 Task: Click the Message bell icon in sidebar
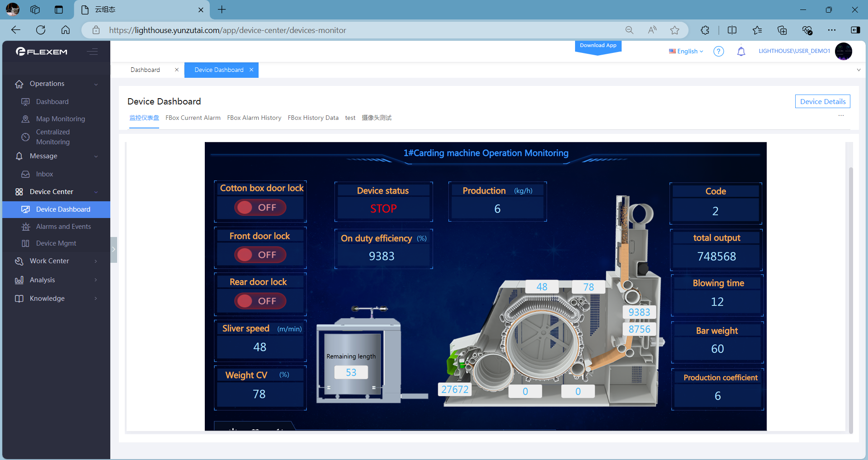(x=19, y=156)
